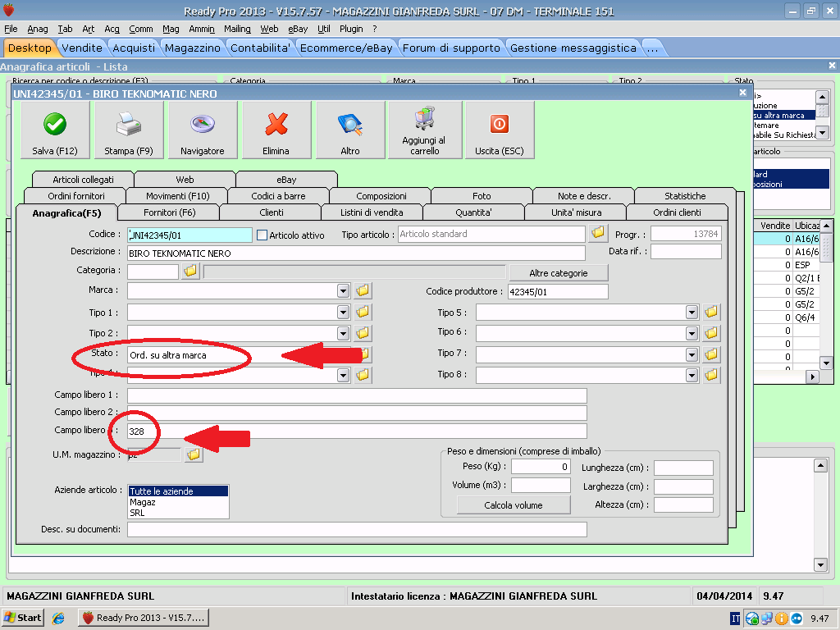The image size is (840, 630).
Task: Select Tutte le aziende list entry
Action: click(178, 491)
